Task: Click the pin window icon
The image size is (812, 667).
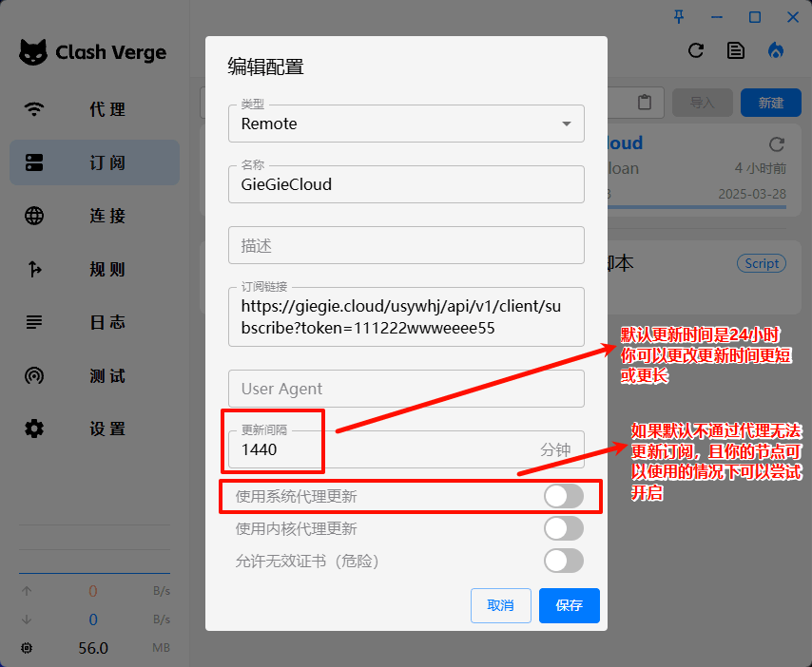Action: click(x=679, y=17)
